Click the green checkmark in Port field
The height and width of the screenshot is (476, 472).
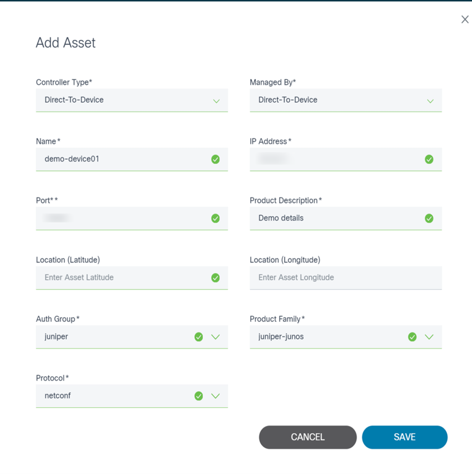(x=215, y=218)
